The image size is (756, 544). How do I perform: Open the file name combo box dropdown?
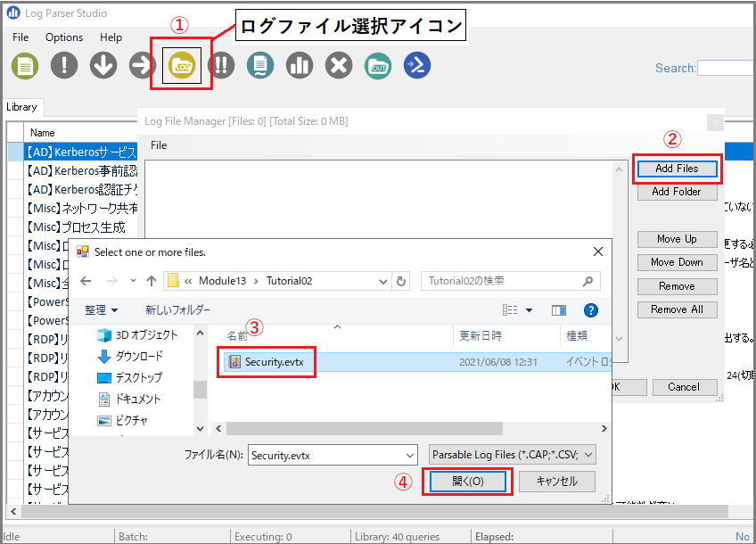(410, 455)
